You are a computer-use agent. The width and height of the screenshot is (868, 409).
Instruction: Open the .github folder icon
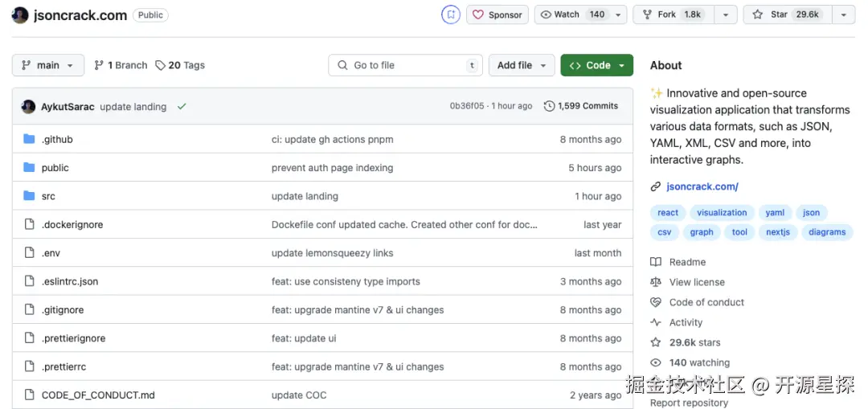[29, 139]
